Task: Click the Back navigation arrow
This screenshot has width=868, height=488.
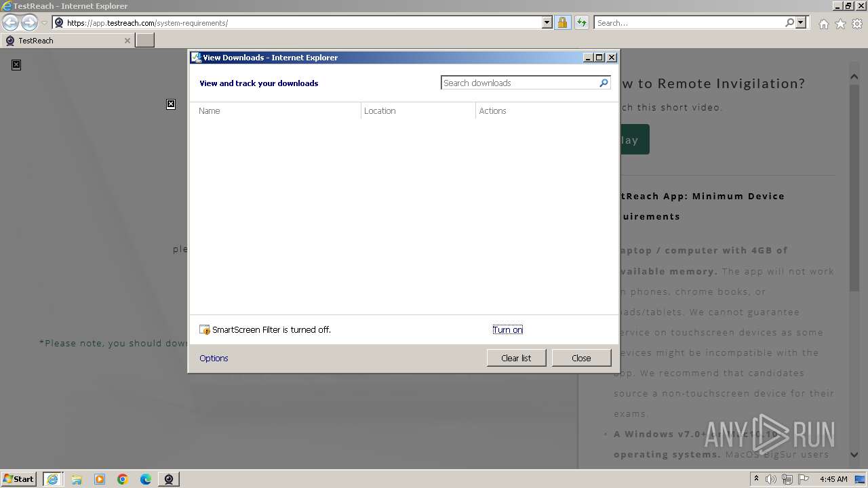Action: point(10,22)
